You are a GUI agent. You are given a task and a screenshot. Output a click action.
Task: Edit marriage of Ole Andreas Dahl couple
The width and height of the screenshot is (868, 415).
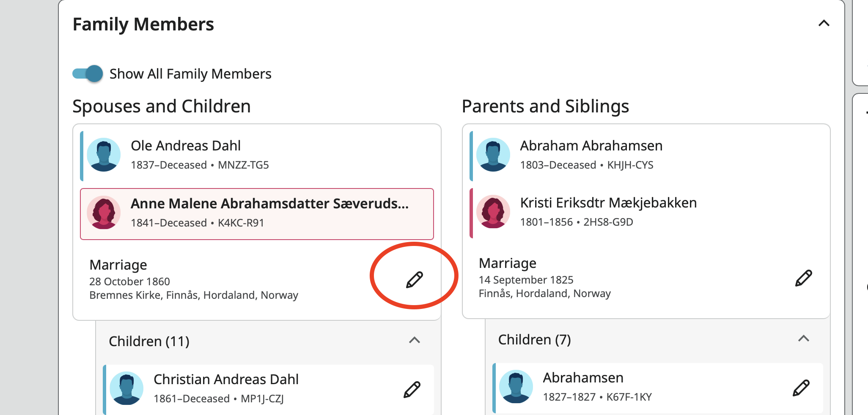[x=414, y=279]
